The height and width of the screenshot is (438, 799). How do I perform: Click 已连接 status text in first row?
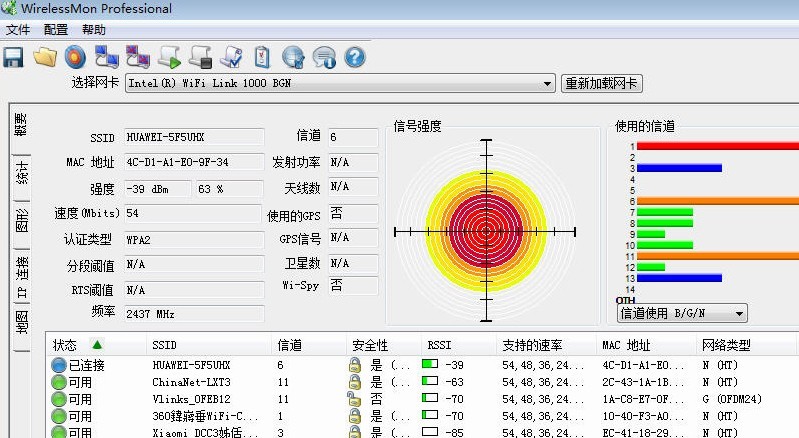pos(87,365)
